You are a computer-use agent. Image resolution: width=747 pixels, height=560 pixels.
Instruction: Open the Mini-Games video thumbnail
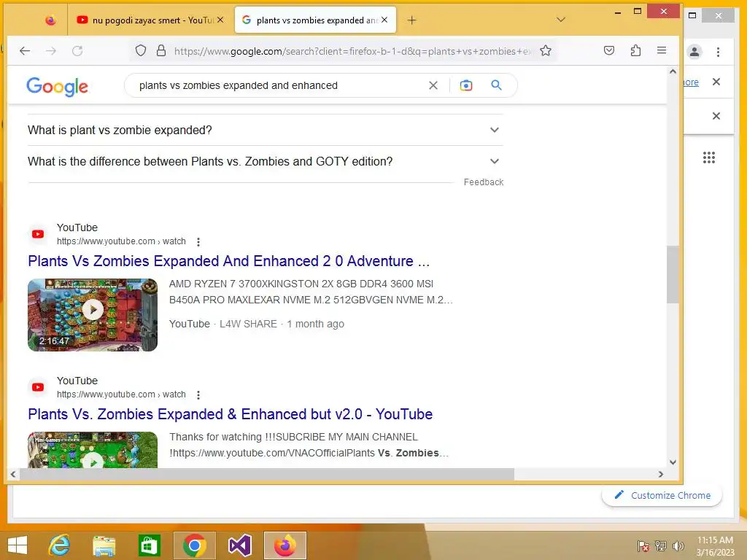(x=93, y=449)
